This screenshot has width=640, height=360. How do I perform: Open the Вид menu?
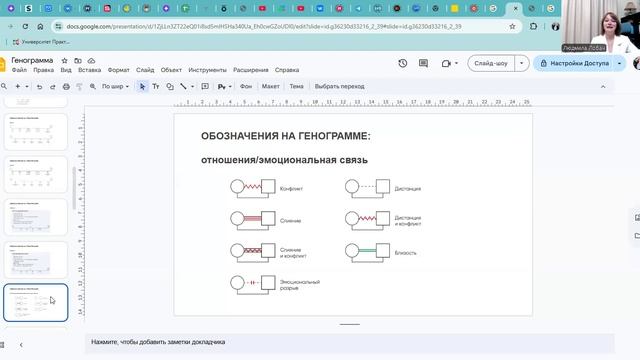tap(66, 70)
